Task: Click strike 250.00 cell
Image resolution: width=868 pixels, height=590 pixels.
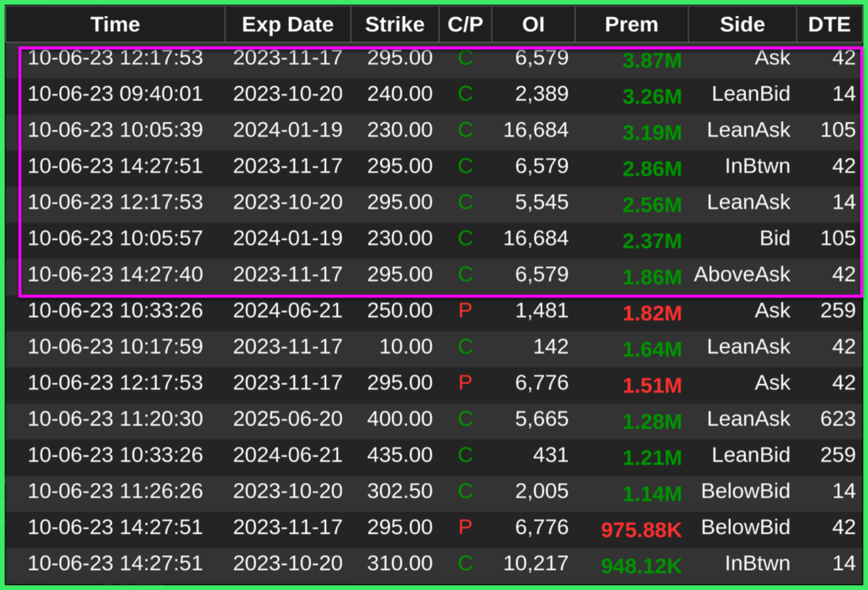Action: 400,310
